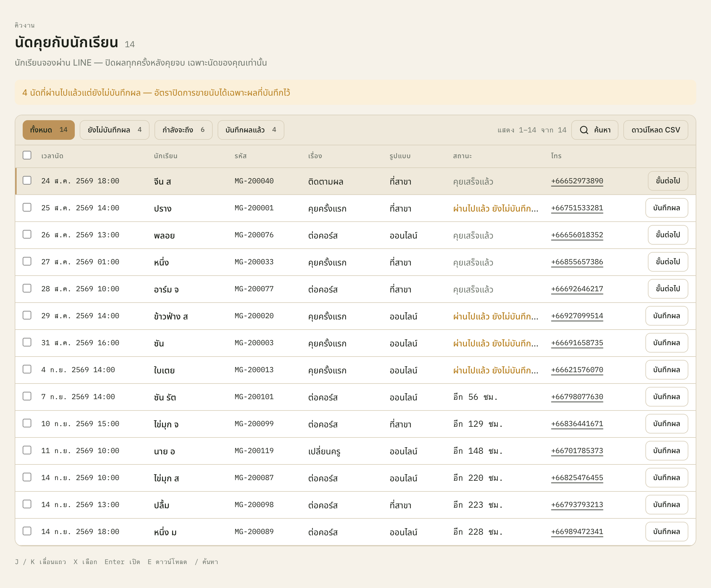Dial phone link +66855657386
The width and height of the screenshot is (711, 588).
point(577,262)
